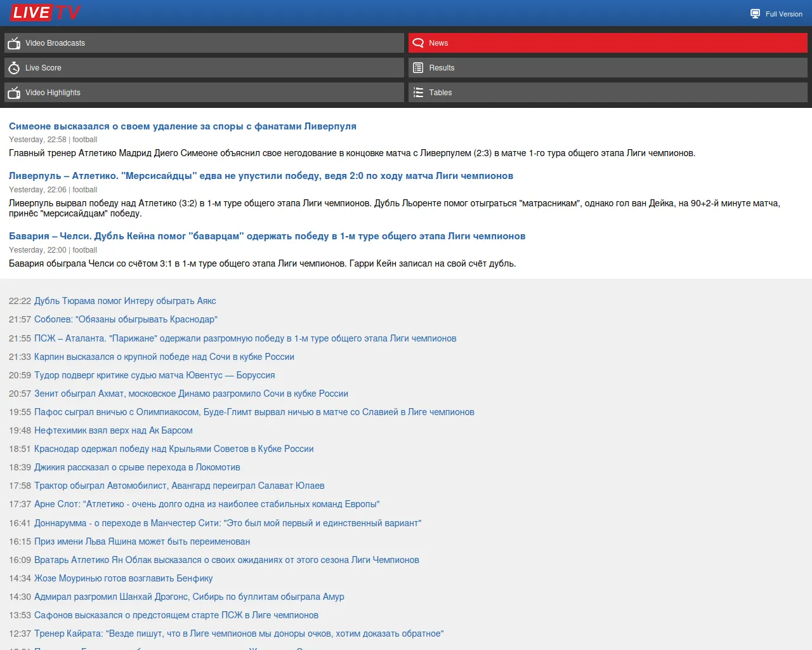Open the Video Broadcasts section

(204, 43)
